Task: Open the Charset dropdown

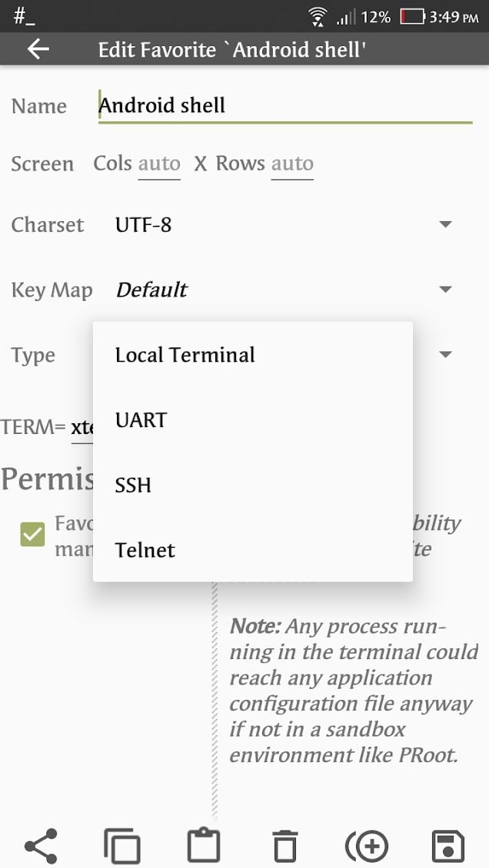Action: (445, 224)
